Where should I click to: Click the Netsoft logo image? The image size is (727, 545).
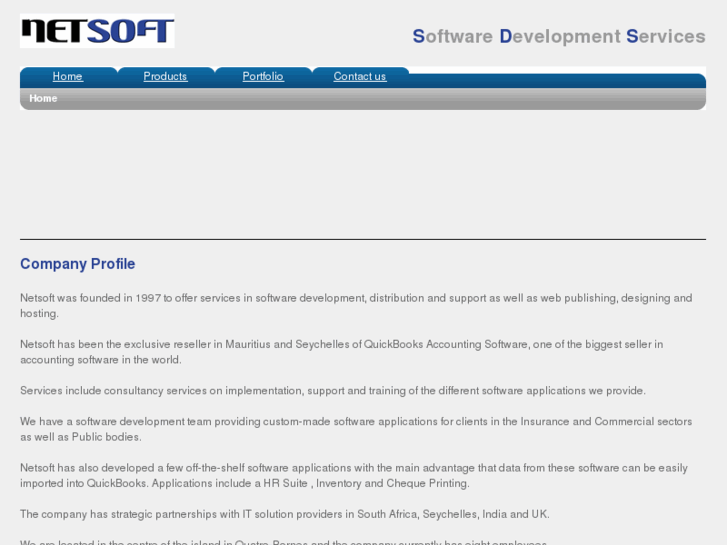pos(97,31)
